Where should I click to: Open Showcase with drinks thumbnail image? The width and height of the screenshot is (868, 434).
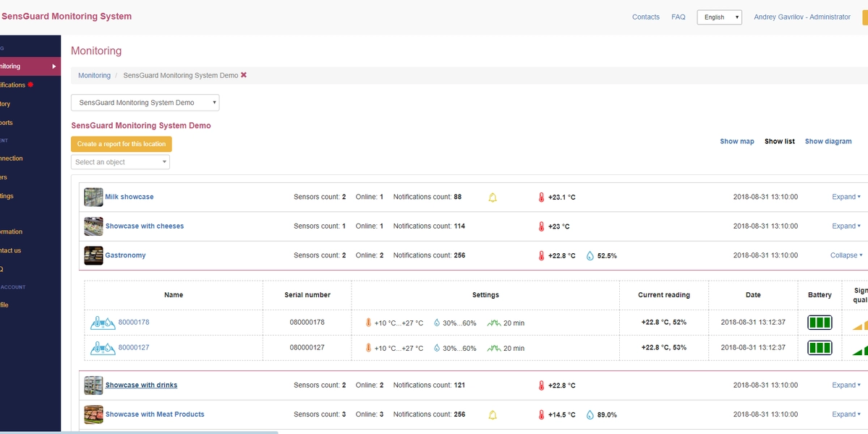point(93,386)
